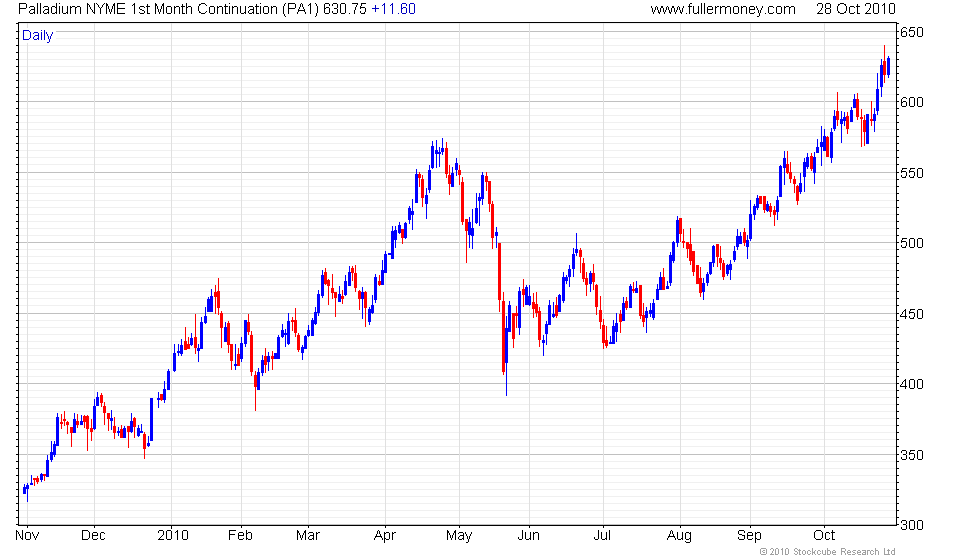Viewport: 980px width, 560px height.
Task: Click the 350 price axis label
Action: tap(911, 456)
